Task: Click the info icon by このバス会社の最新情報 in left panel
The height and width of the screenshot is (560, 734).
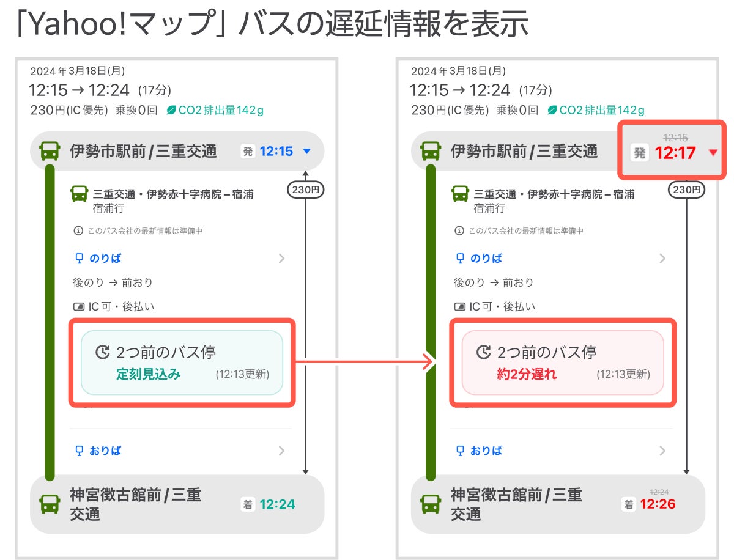Action: click(x=78, y=231)
